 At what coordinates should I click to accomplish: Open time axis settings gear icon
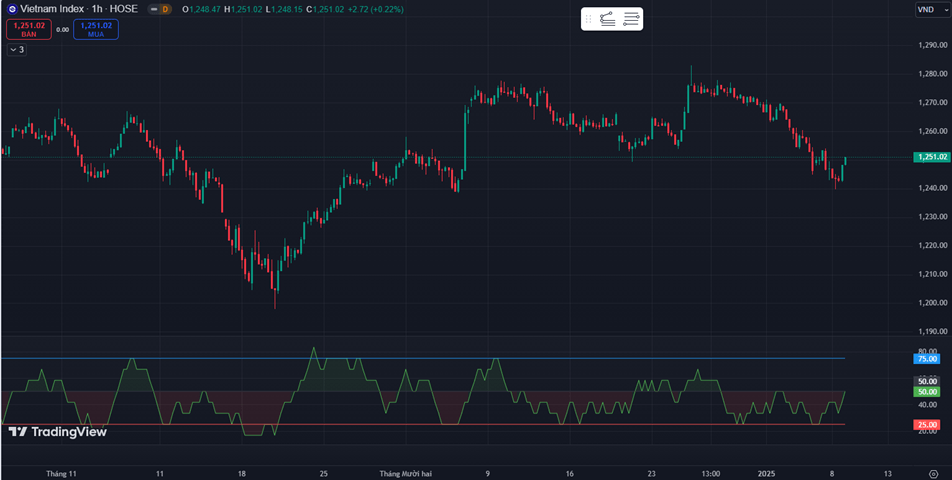pyautogui.click(x=932, y=472)
